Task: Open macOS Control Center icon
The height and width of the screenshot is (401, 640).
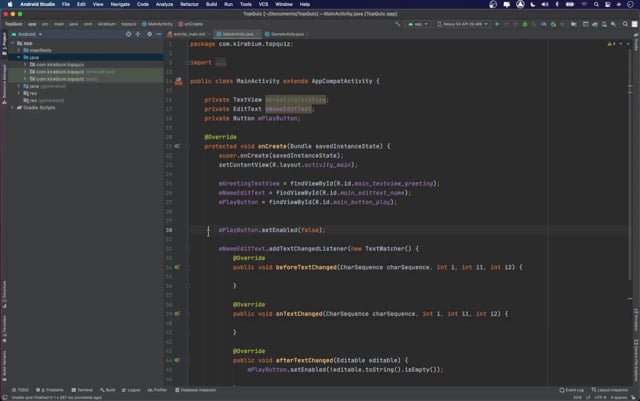Action: (x=608, y=4)
